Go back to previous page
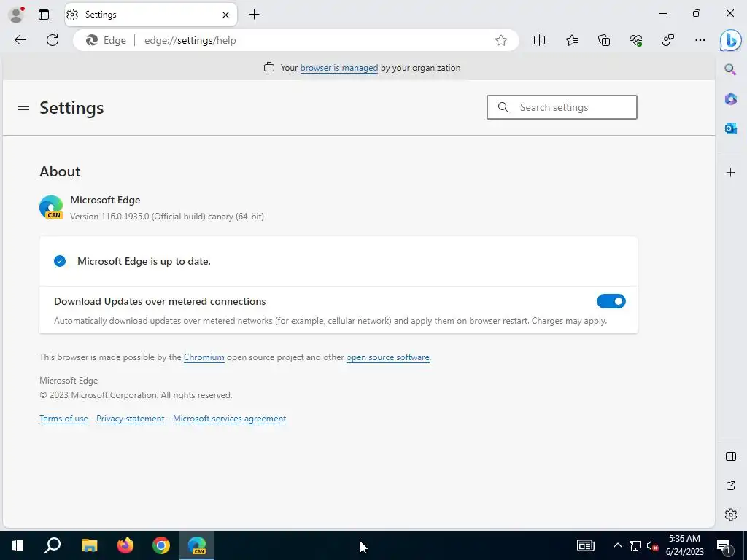 point(20,41)
